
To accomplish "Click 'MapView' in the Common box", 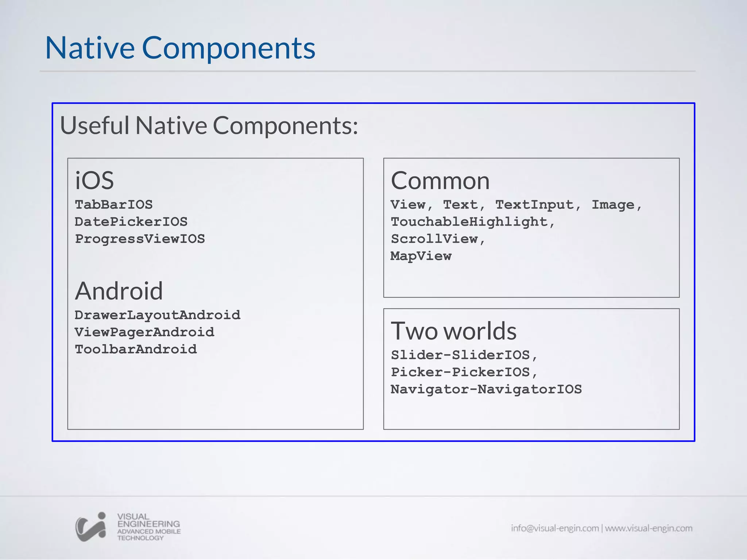I will tap(421, 256).
